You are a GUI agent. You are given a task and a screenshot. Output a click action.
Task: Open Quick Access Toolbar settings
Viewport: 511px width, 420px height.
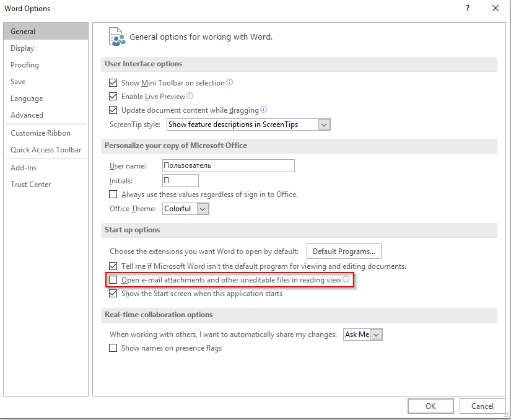(46, 149)
